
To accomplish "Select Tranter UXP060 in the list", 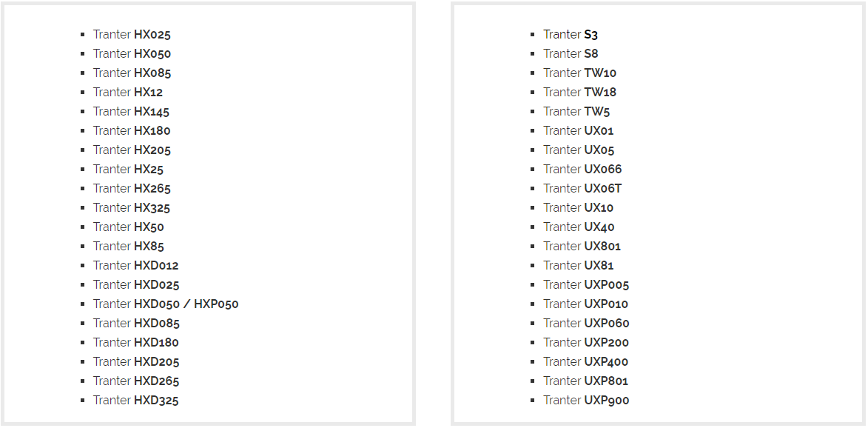I will click(x=586, y=323).
